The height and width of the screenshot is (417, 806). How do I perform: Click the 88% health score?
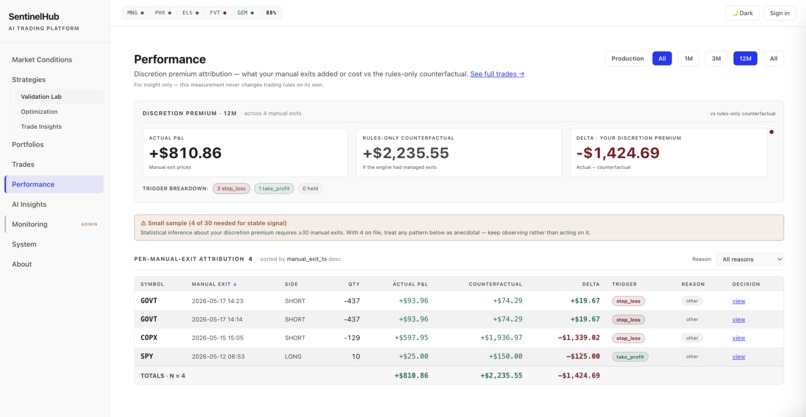tap(271, 13)
